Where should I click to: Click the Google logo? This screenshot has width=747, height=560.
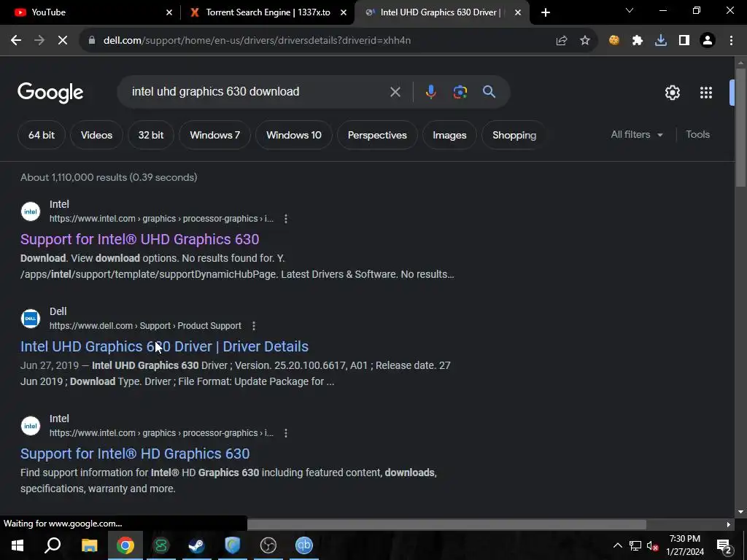point(50,93)
